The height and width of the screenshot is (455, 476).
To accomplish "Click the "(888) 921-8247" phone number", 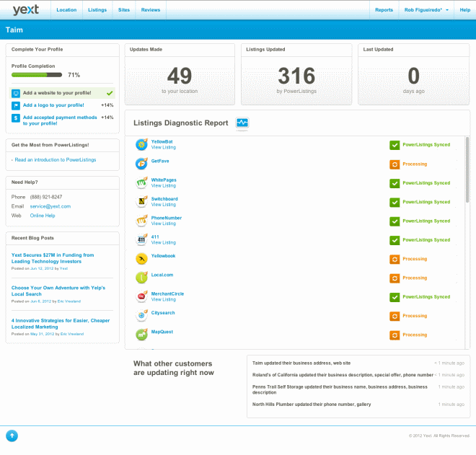I will click(x=46, y=197).
